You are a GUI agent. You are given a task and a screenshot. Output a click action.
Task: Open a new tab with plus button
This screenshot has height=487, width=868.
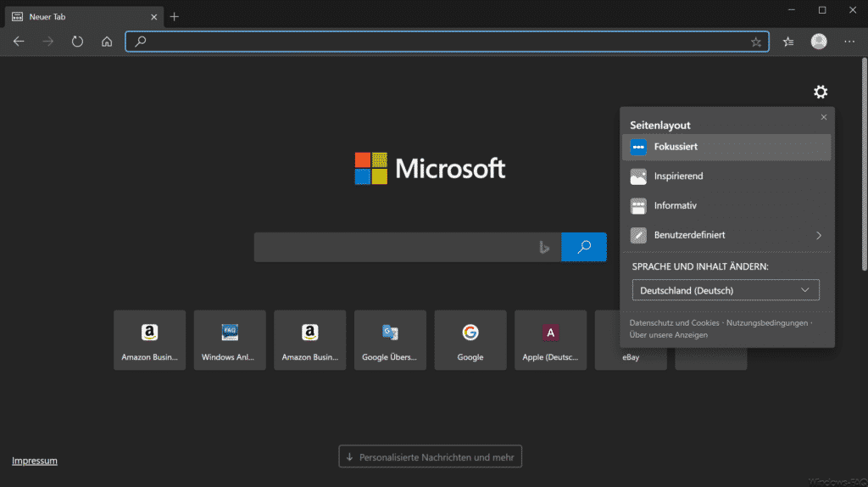(175, 17)
